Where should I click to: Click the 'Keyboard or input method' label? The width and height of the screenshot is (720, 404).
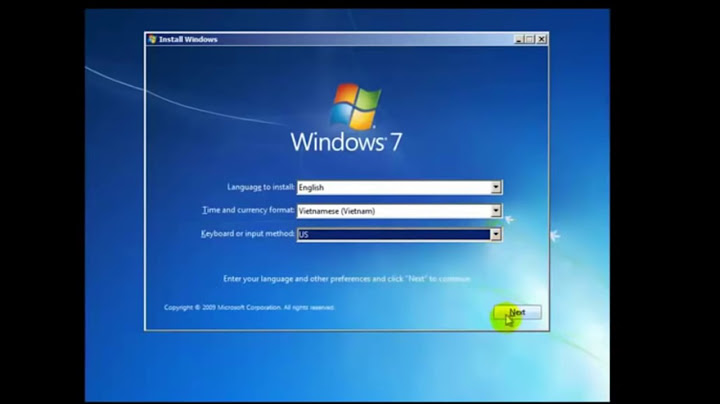point(248,233)
